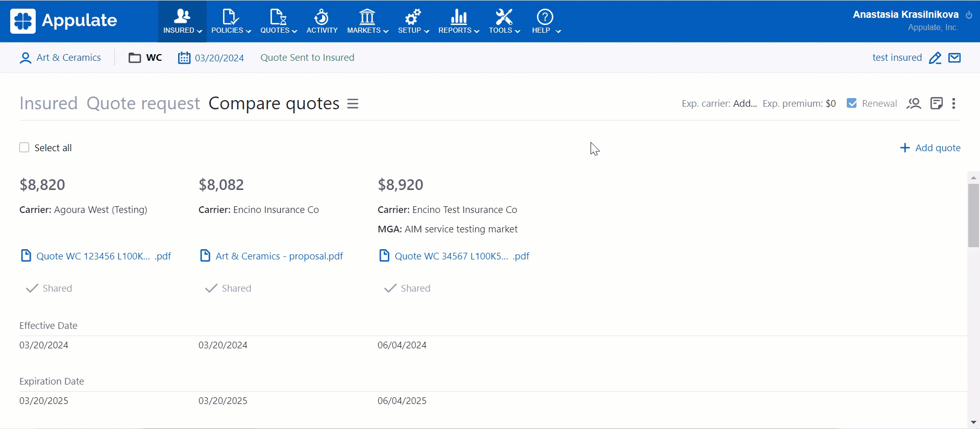Open the notes icon
This screenshot has width=980, height=429.
click(x=936, y=104)
